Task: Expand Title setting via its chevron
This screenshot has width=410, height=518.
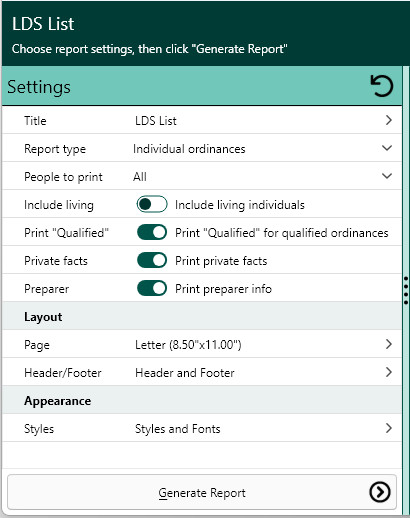Action: [388, 120]
